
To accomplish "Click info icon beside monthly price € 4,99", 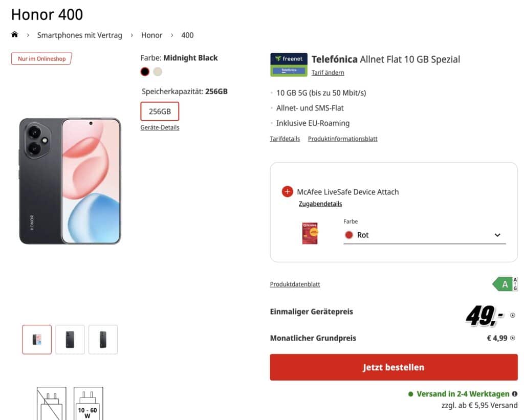I will click(x=513, y=338).
